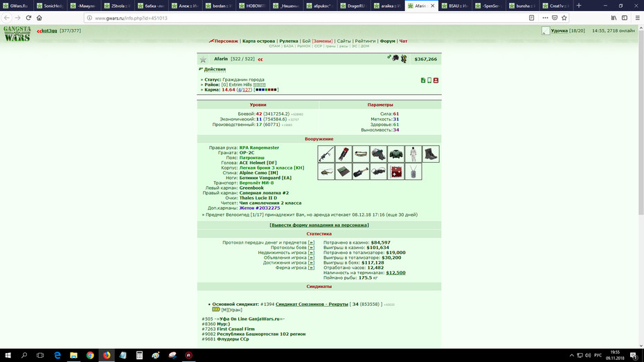This screenshot has height=362, width=644.
Task: Click the taskbar clock and date
Action: pyautogui.click(x=615, y=356)
